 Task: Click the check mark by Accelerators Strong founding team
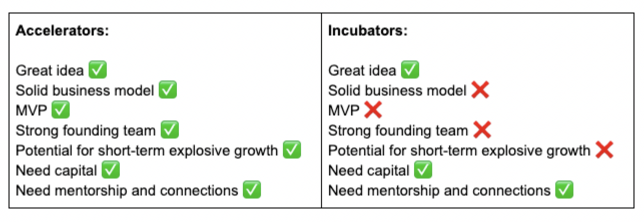pos(170,130)
